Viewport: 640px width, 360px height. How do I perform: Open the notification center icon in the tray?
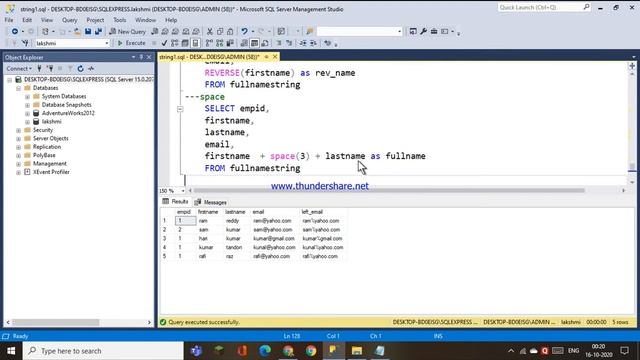(x=624, y=351)
